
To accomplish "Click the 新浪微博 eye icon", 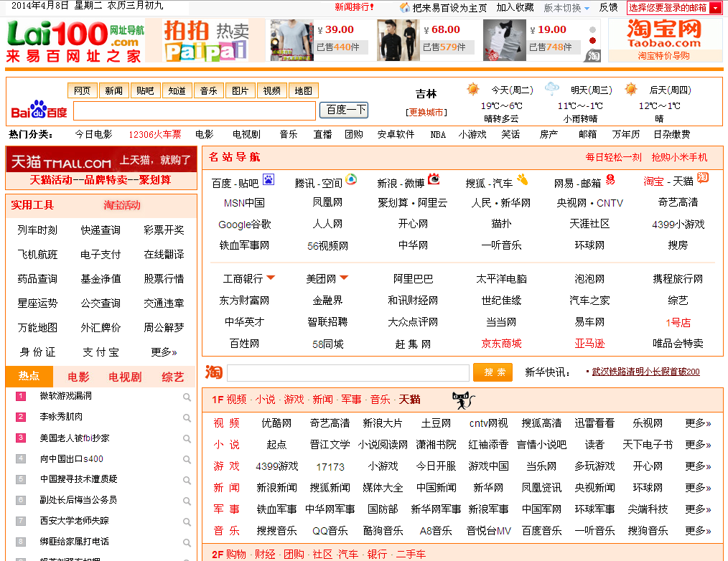I will point(435,179).
